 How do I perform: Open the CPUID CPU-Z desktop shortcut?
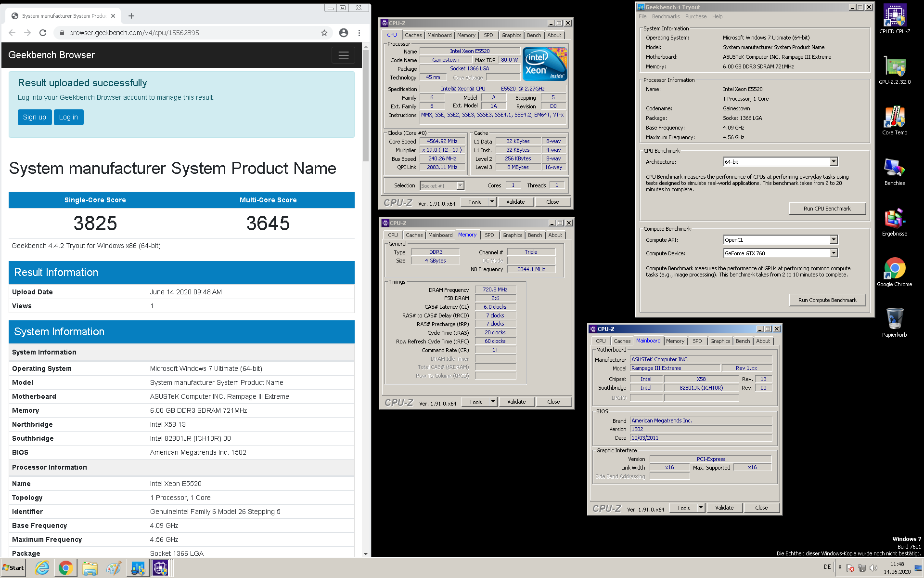[x=895, y=19]
